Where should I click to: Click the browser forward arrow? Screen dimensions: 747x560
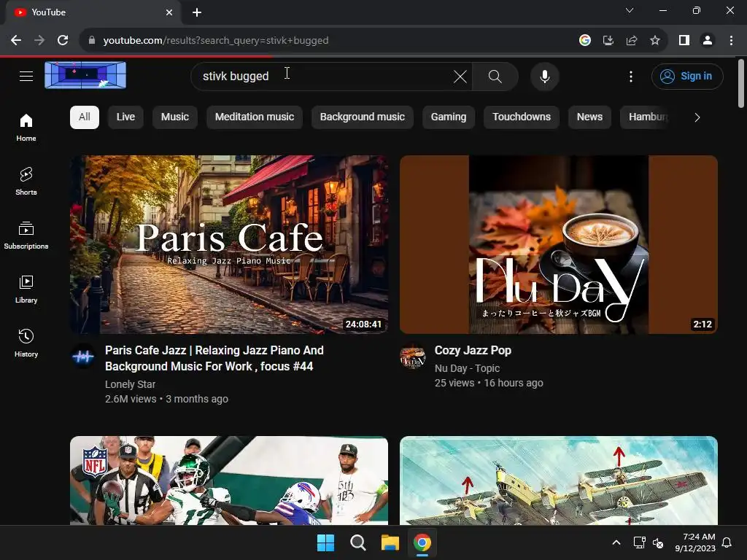[39, 40]
